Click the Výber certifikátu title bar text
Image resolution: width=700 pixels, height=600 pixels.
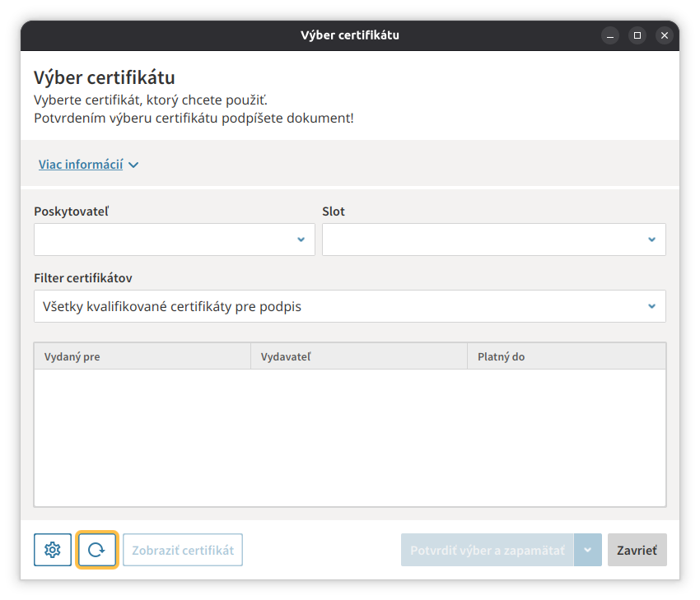350,35
